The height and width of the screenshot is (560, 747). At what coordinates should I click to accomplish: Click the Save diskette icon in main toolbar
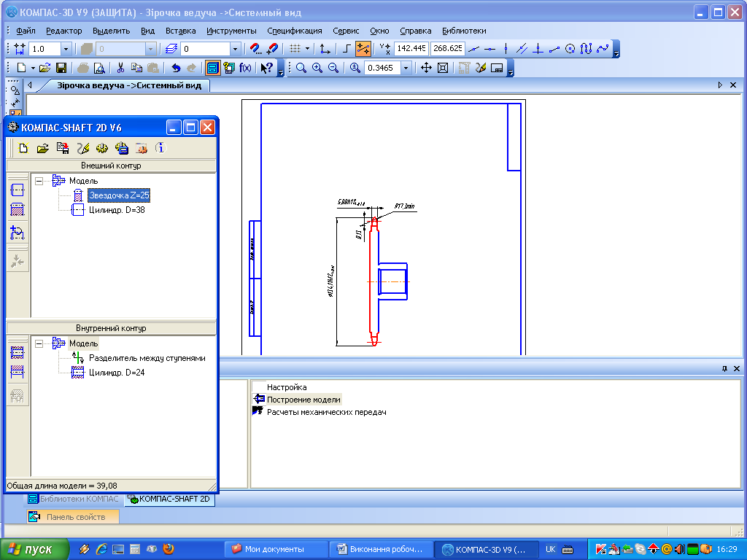click(61, 68)
